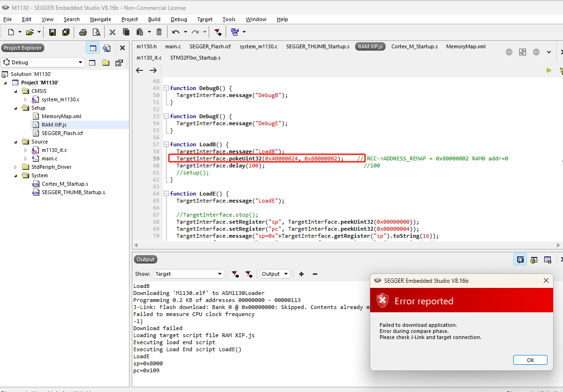Toggle code folding for function LoadE
The width and height of the screenshot is (563, 392).
point(167,194)
